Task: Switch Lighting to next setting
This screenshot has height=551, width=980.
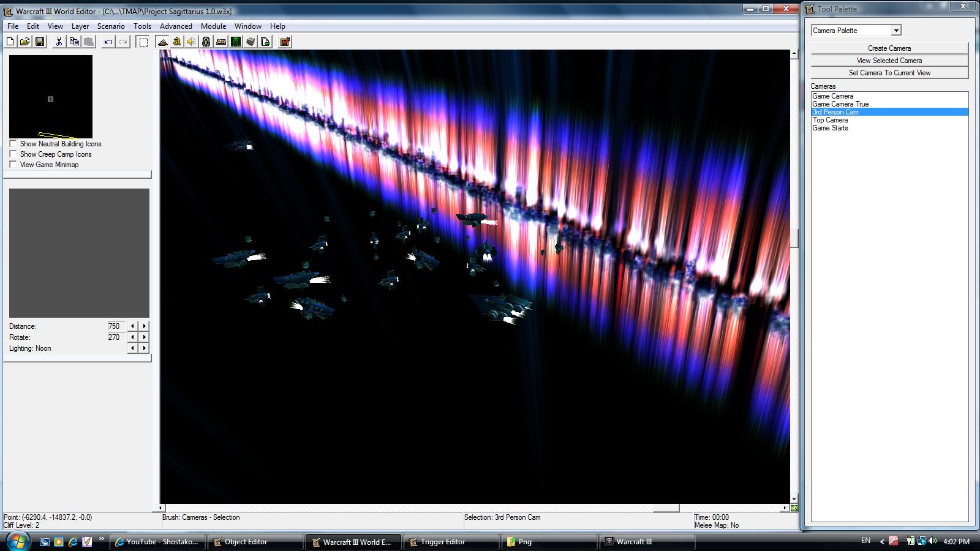Action: 144,348
